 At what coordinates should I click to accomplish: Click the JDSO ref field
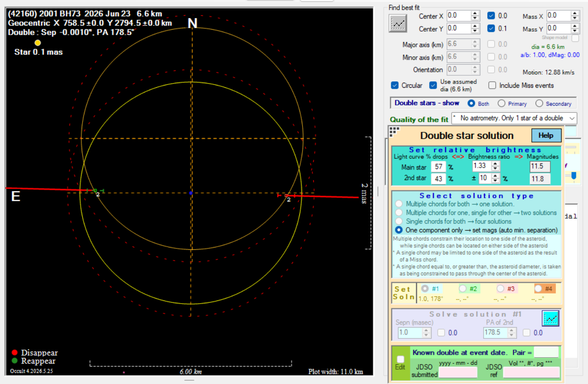tap(531, 372)
